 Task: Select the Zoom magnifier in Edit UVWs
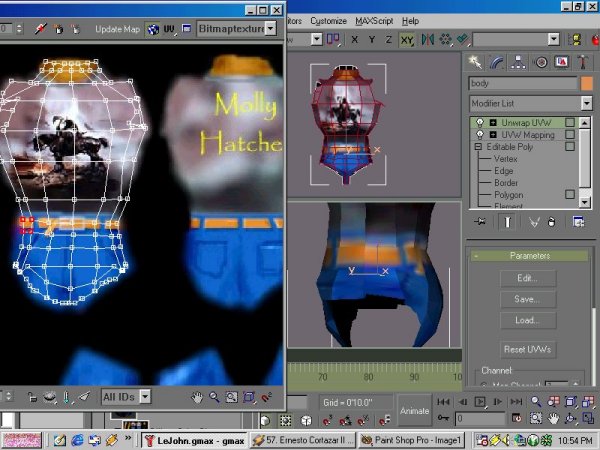214,398
